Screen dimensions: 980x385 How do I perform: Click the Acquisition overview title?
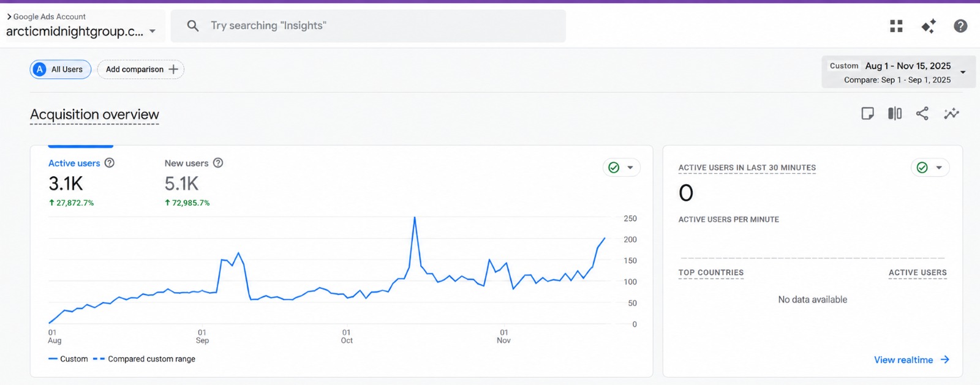[94, 114]
